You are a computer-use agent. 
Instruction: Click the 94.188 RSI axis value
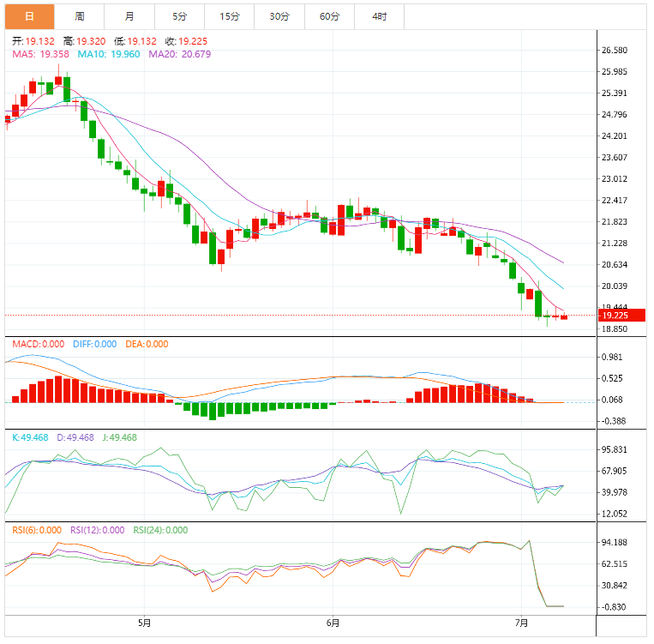(x=615, y=543)
